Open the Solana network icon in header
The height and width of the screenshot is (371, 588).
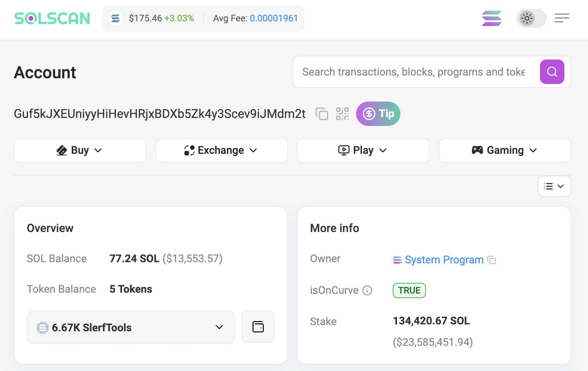(492, 18)
